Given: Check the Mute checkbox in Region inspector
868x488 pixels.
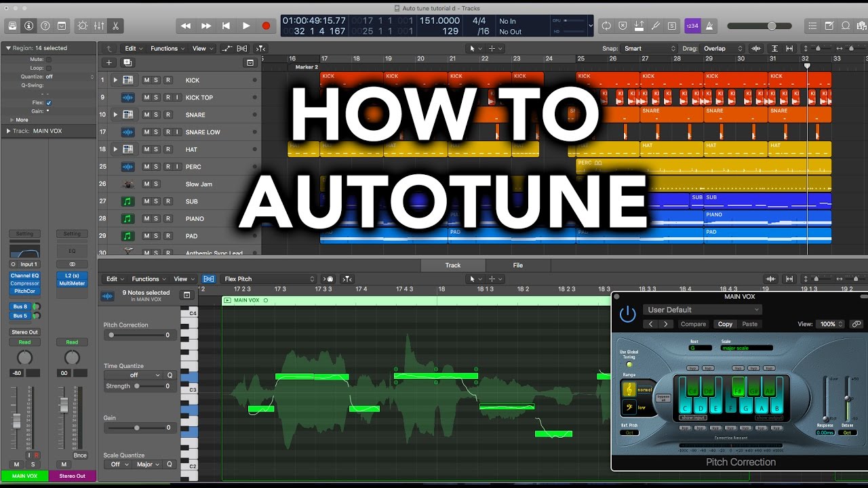Looking at the screenshot, I should (x=48, y=60).
